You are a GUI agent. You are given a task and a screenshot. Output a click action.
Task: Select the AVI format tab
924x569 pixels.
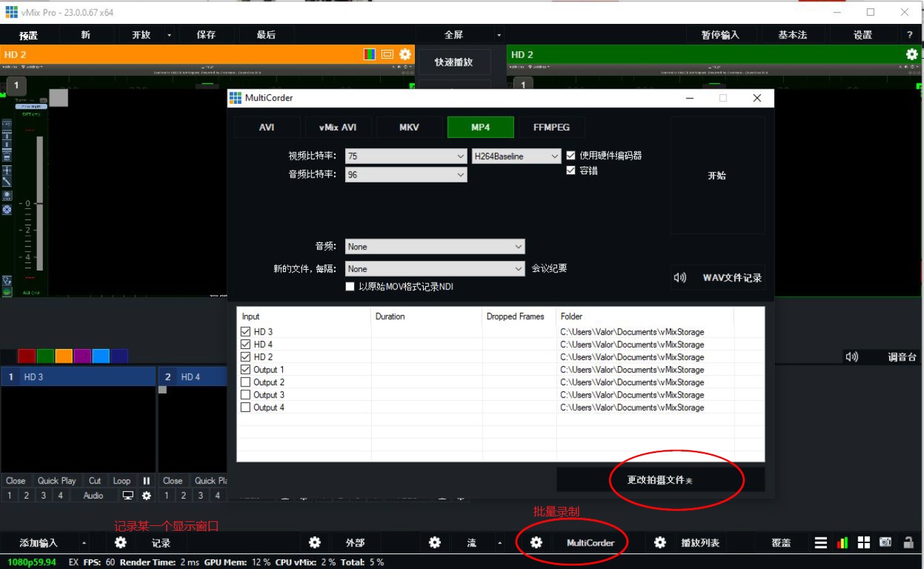(x=267, y=127)
